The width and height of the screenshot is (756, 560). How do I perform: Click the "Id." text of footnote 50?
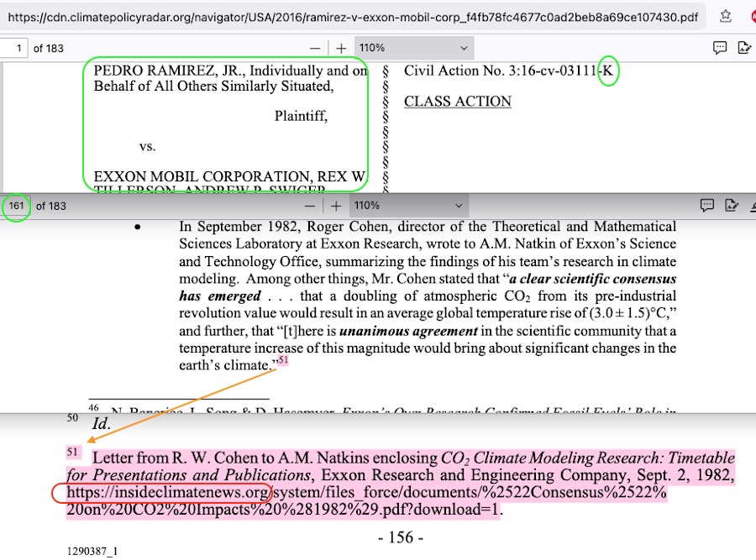[101, 424]
